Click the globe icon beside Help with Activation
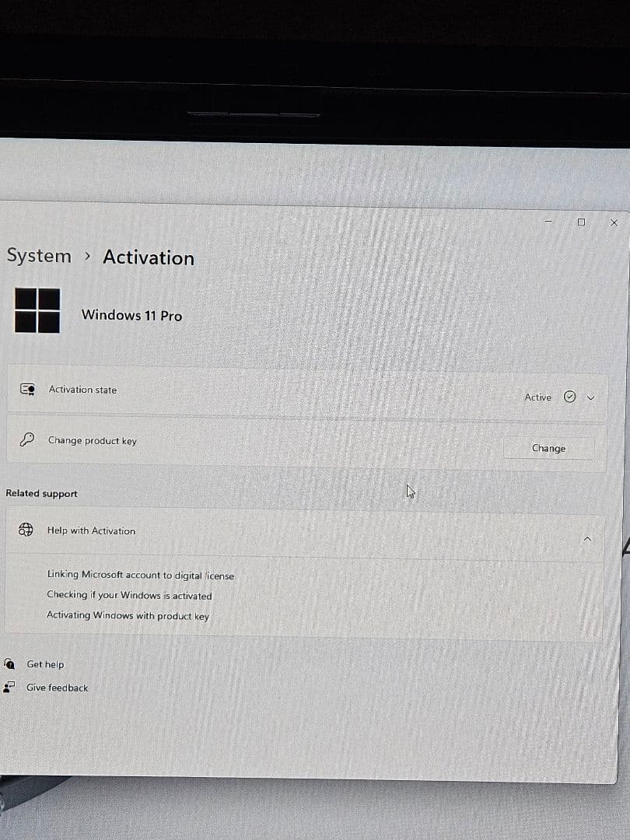 tap(26, 530)
